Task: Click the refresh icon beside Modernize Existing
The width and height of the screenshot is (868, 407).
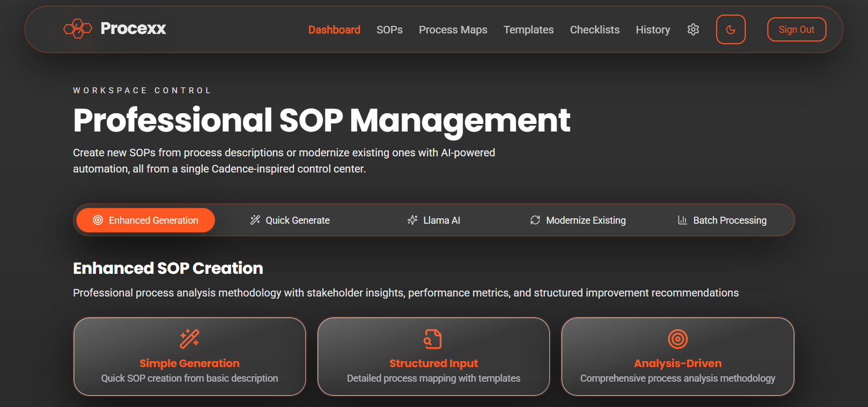Action: pos(535,220)
